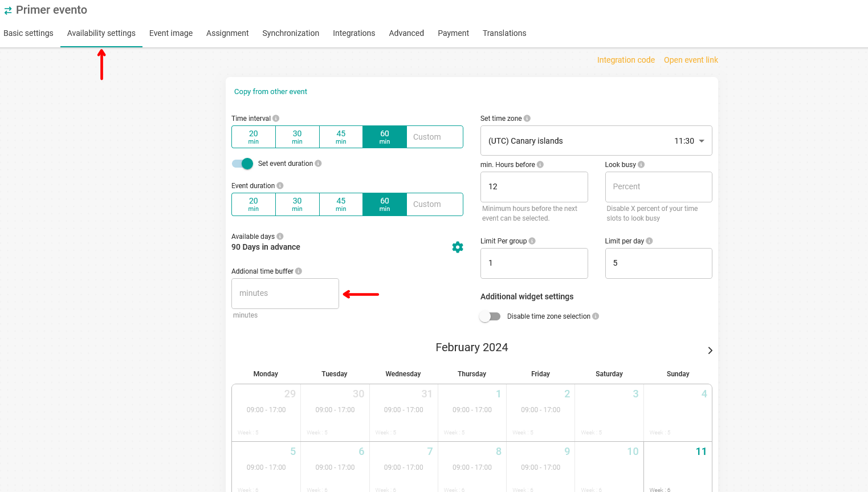Image resolution: width=868 pixels, height=492 pixels.
Task: Click the info icon next to Set time zone
Action: pos(527,119)
